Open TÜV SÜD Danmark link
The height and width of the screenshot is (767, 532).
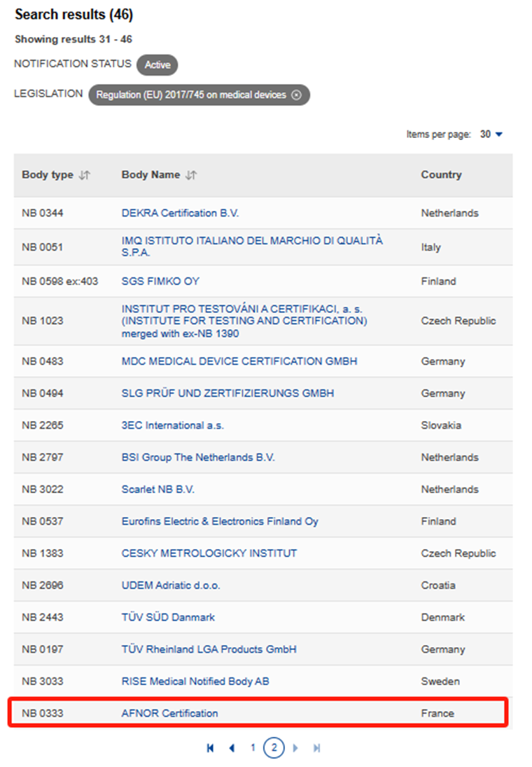pos(168,617)
